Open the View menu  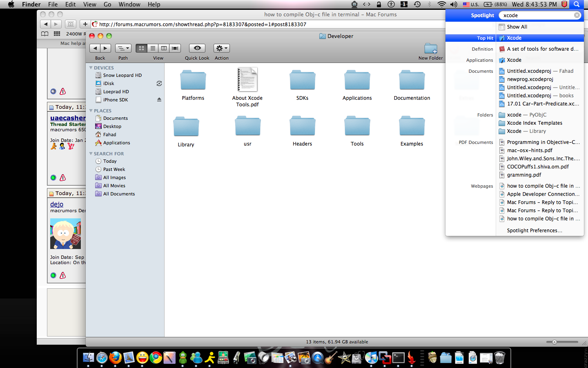point(89,4)
